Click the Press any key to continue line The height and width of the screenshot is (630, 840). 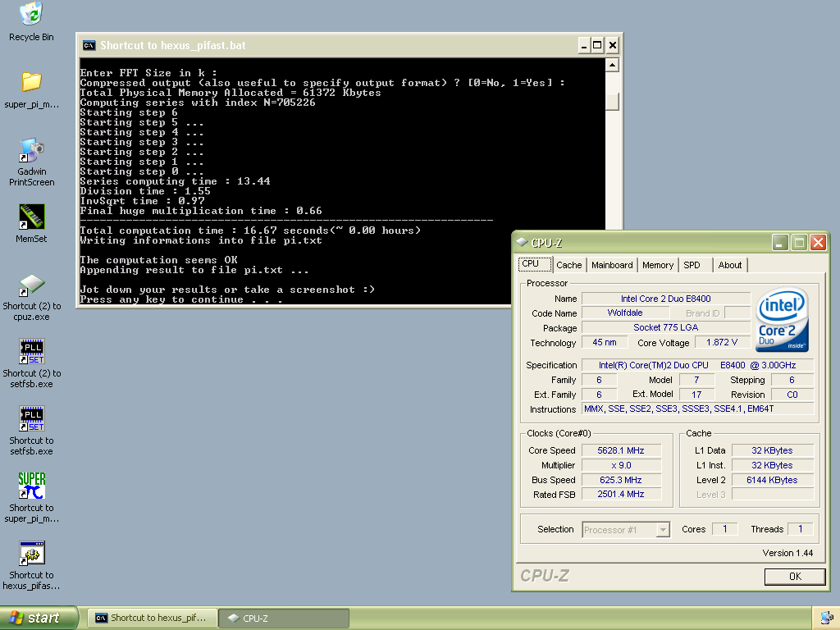[181, 299]
